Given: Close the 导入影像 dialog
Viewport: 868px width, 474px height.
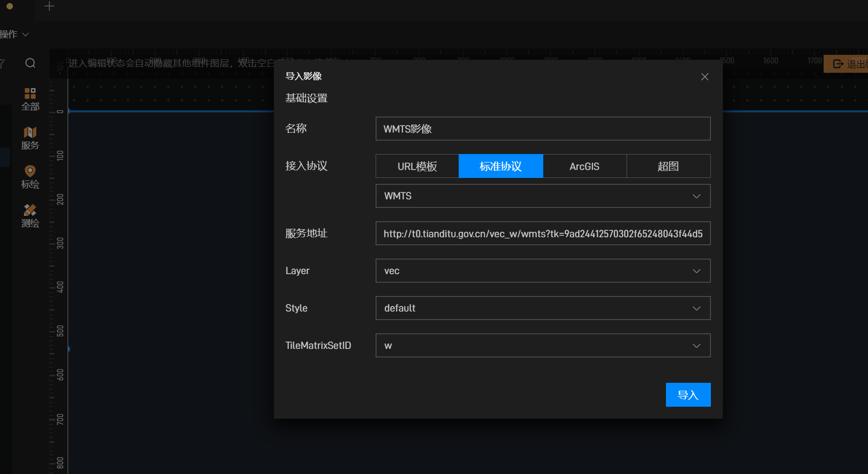Looking at the screenshot, I should tap(704, 77).
